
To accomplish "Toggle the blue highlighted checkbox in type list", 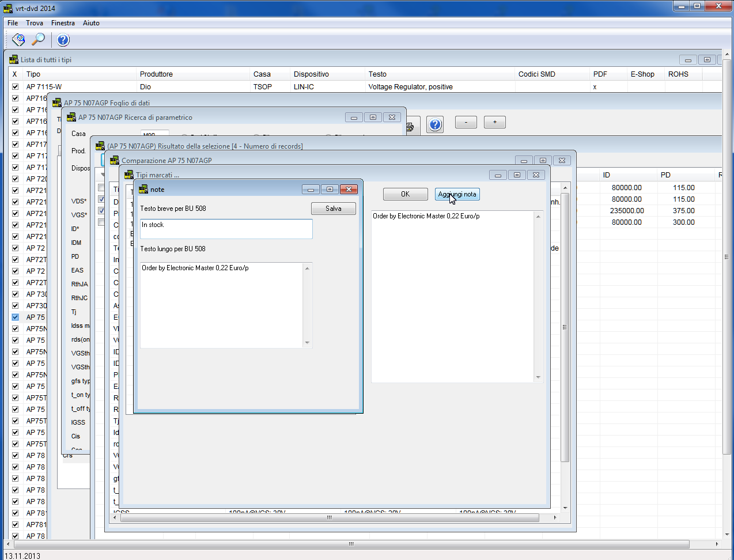I will click(x=16, y=317).
